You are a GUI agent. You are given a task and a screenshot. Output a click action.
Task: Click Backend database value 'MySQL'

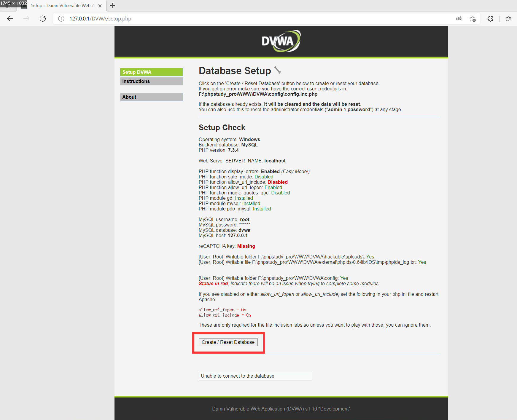click(x=249, y=145)
